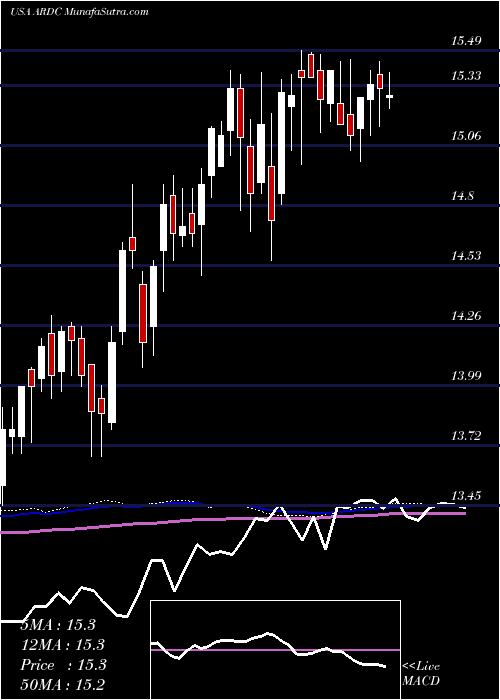Click the 5MA : 15.3 reading

(58, 625)
